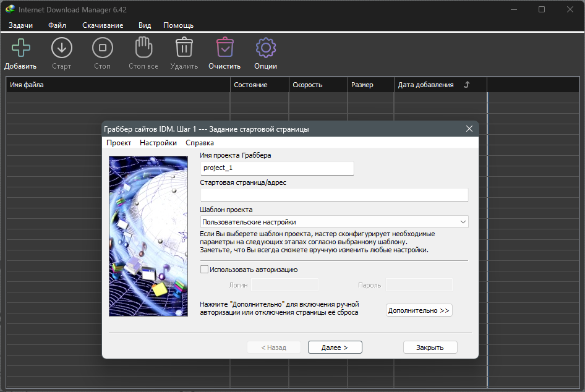Expand advanced settings with Дополнительно >>
The width and height of the screenshot is (585, 392).
click(x=419, y=310)
